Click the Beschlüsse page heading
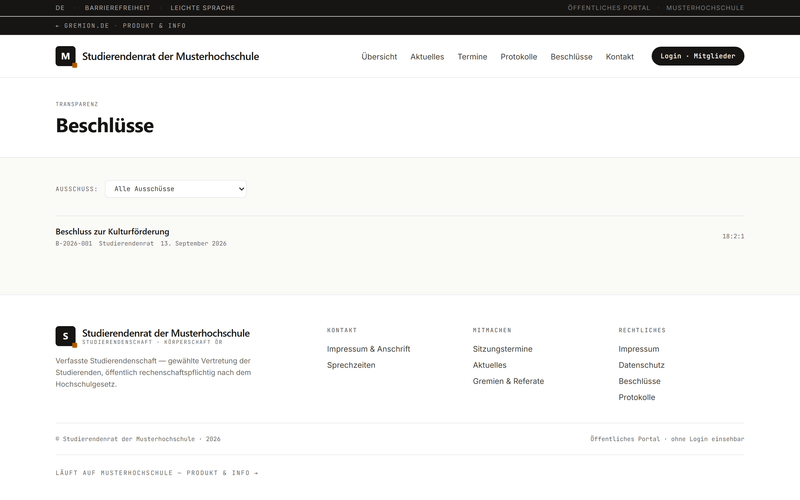This screenshot has height=500, width=800. pyautogui.click(x=105, y=126)
